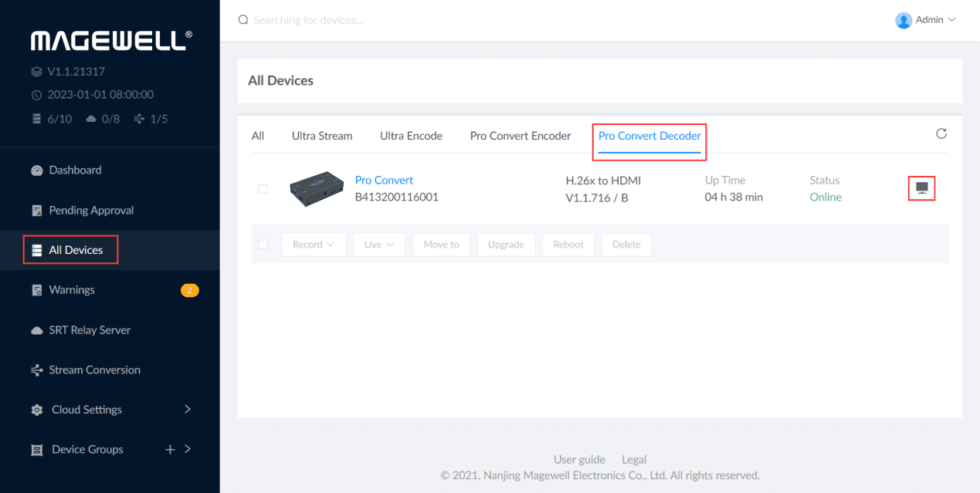
Task: Click the monitor icon for Pro Convert device
Action: tap(921, 187)
